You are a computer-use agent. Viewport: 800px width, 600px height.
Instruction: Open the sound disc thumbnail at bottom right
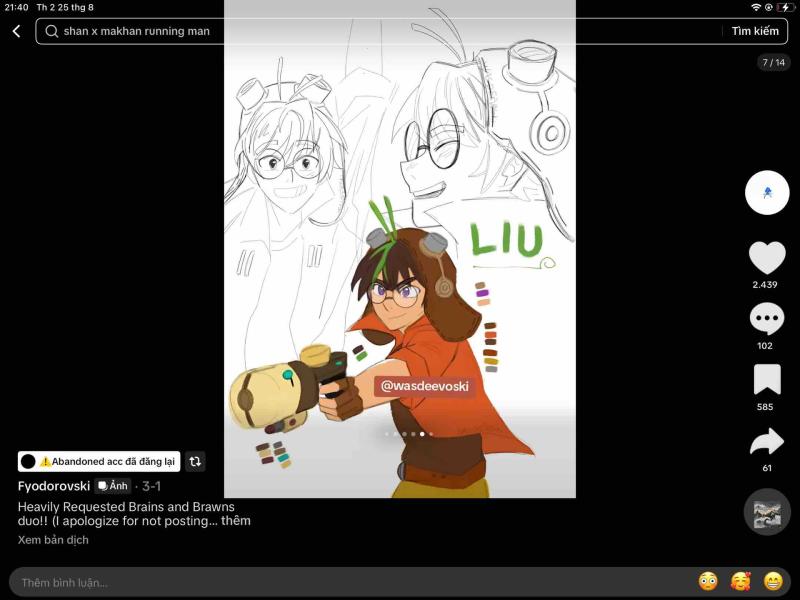point(767,512)
